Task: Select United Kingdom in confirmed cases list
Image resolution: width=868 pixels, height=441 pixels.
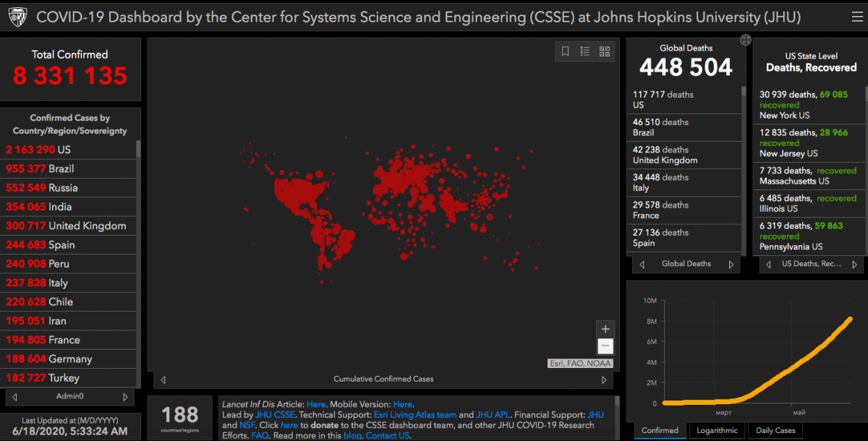Action: click(x=68, y=226)
